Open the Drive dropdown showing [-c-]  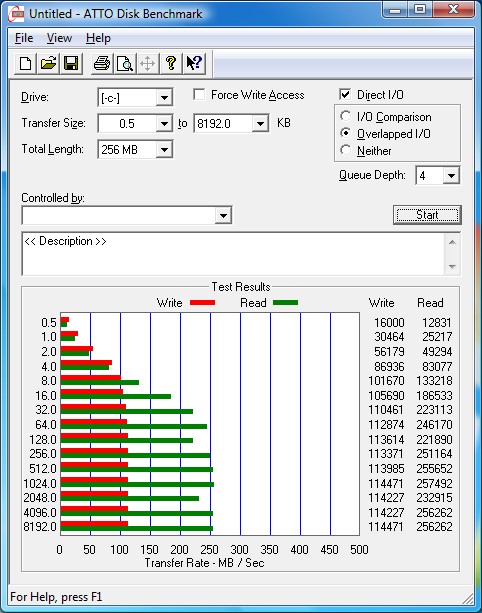click(x=165, y=97)
